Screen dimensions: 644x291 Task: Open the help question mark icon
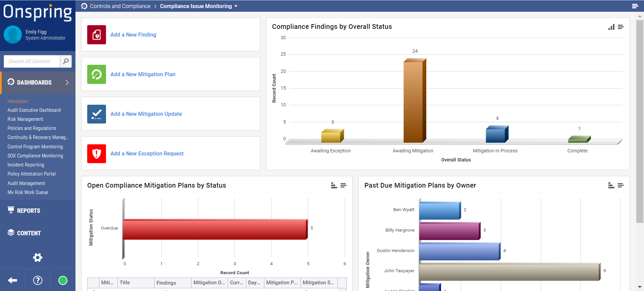click(x=38, y=280)
